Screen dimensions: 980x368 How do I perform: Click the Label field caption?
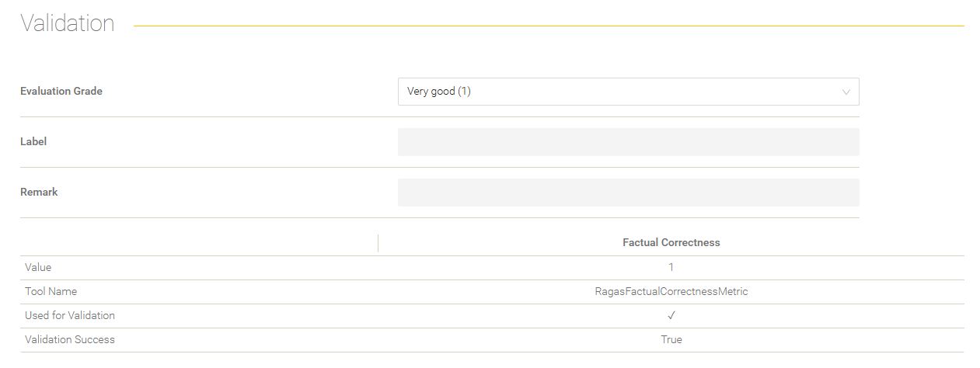[33, 141]
